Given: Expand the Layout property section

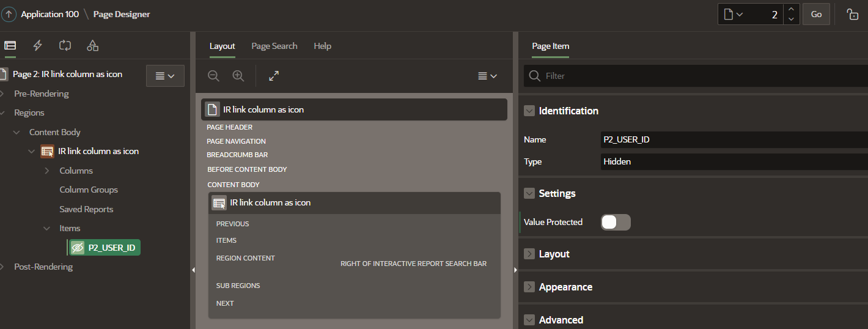Looking at the screenshot, I should click(x=529, y=254).
